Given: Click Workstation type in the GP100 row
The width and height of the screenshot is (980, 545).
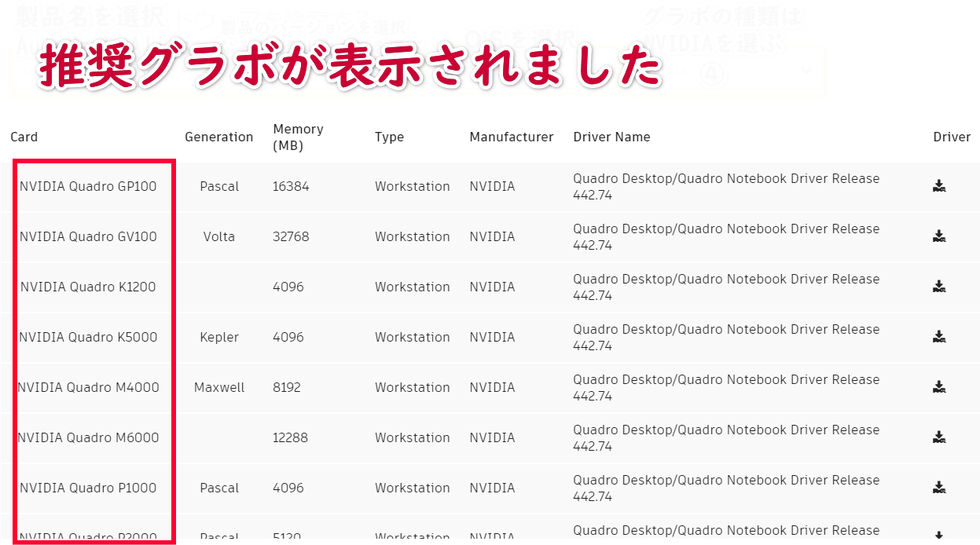Looking at the screenshot, I should [413, 186].
